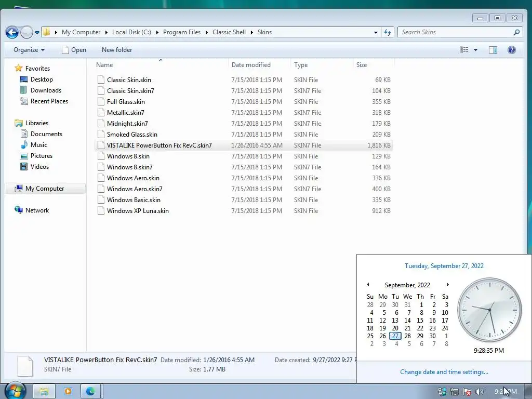The height and width of the screenshot is (399, 532).
Task: Change your view icon in toolbar
Action: click(464, 50)
